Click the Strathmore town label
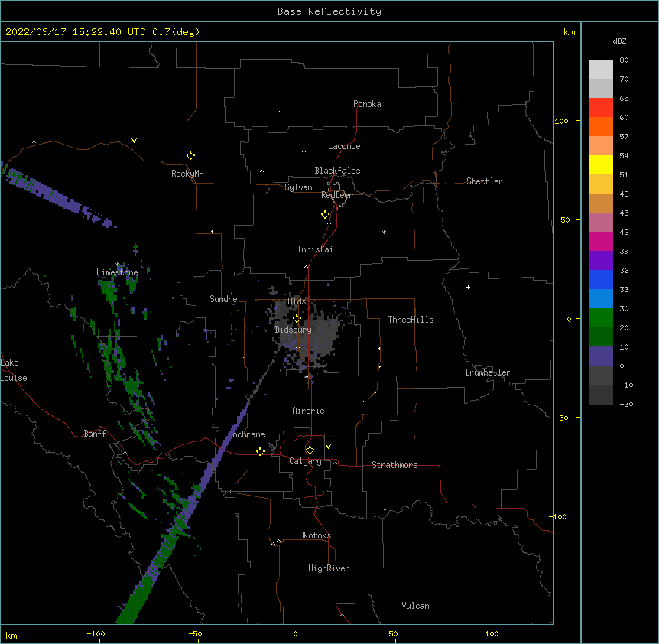This screenshot has width=659, height=644. coord(394,465)
